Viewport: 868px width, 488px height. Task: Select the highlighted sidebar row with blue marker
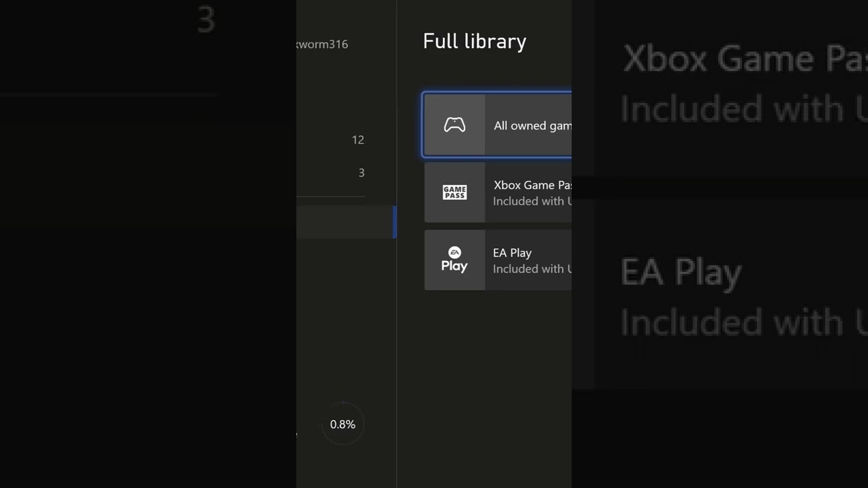pyautogui.click(x=347, y=222)
